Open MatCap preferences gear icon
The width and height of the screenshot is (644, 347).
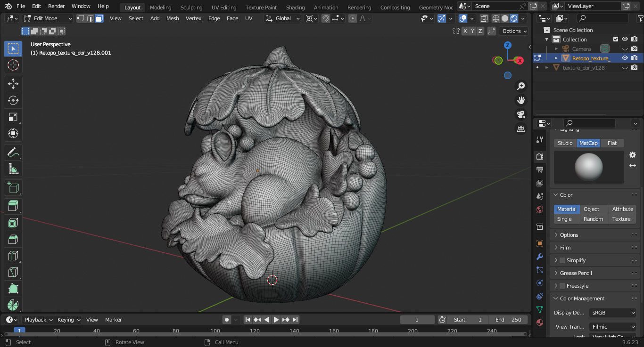(633, 155)
